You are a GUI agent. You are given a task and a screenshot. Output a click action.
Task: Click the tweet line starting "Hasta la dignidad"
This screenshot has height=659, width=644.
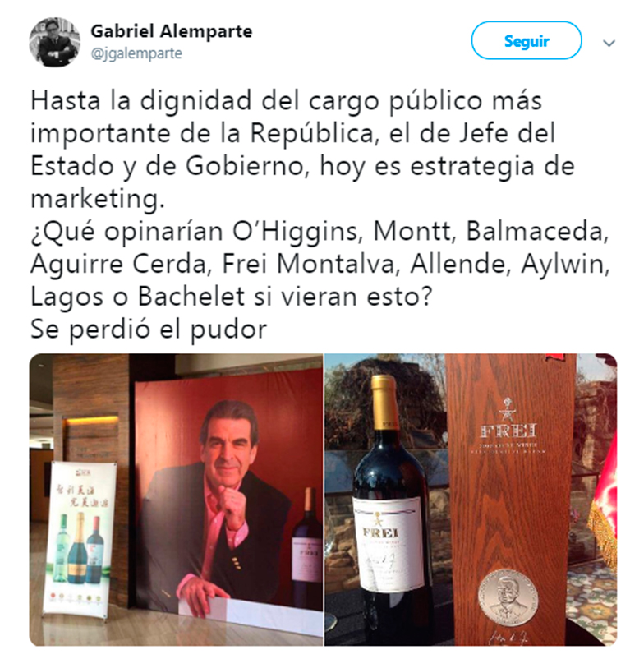pyautogui.click(x=287, y=101)
